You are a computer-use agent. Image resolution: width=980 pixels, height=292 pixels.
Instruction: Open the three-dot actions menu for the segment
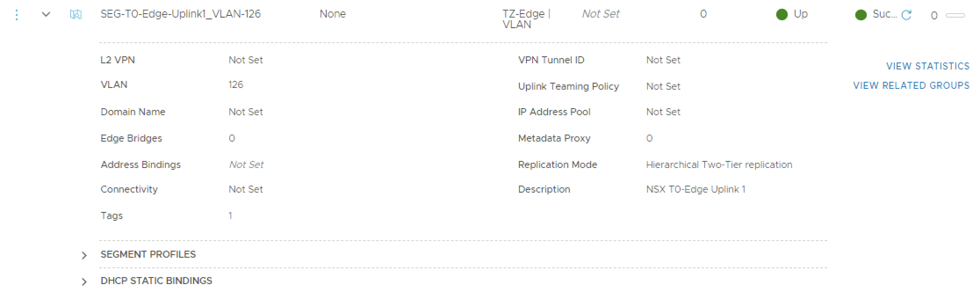[17, 15]
